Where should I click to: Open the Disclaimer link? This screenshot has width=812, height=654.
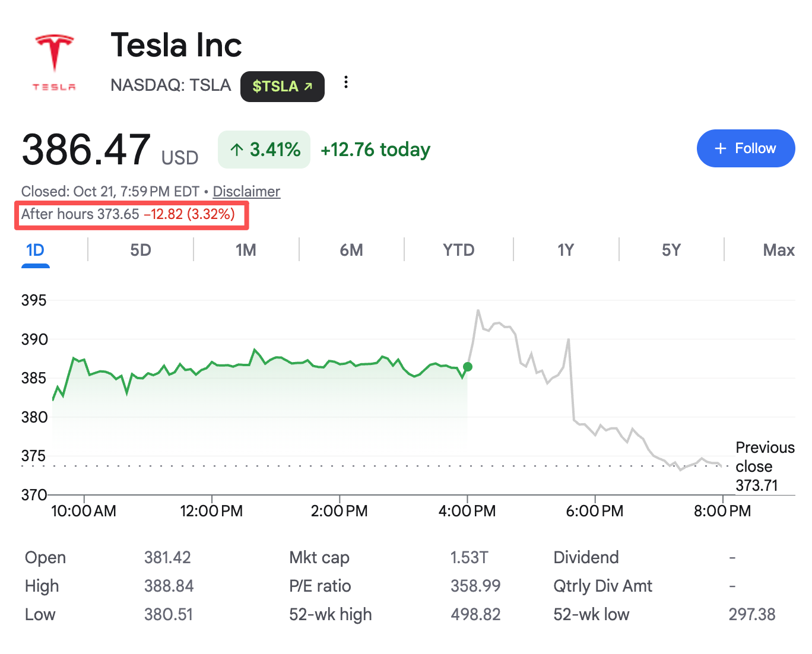pyautogui.click(x=246, y=192)
